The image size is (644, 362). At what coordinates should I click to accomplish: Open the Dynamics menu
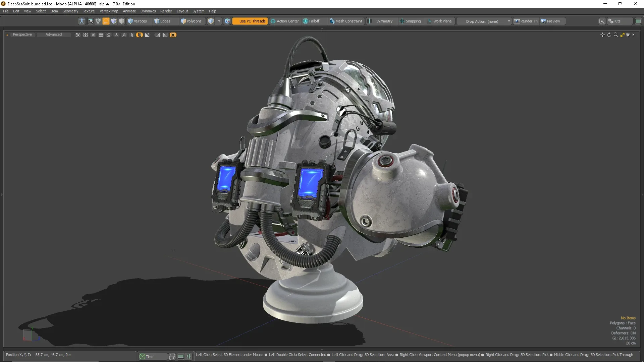(148, 11)
